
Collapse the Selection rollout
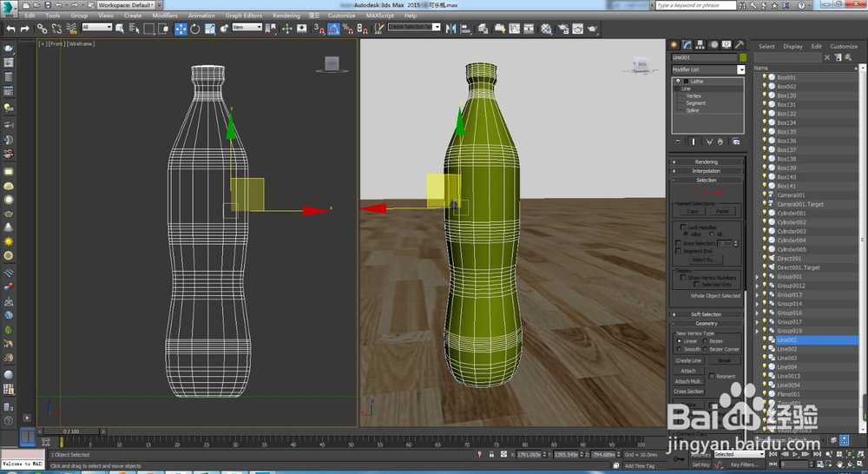(707, 180)
